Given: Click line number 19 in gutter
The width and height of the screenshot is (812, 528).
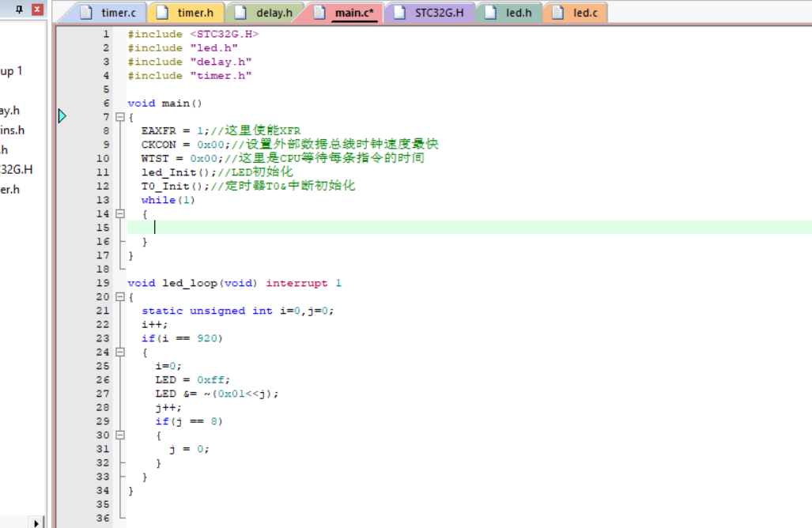Looking at the screenshot, I should point(103,283).
